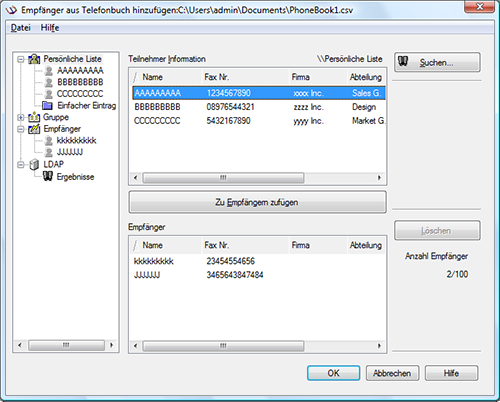Select the AAAAAAAAA row in Teilnehmer list
500x402 pixels.
pyautogui.click(x=259, y=93)
